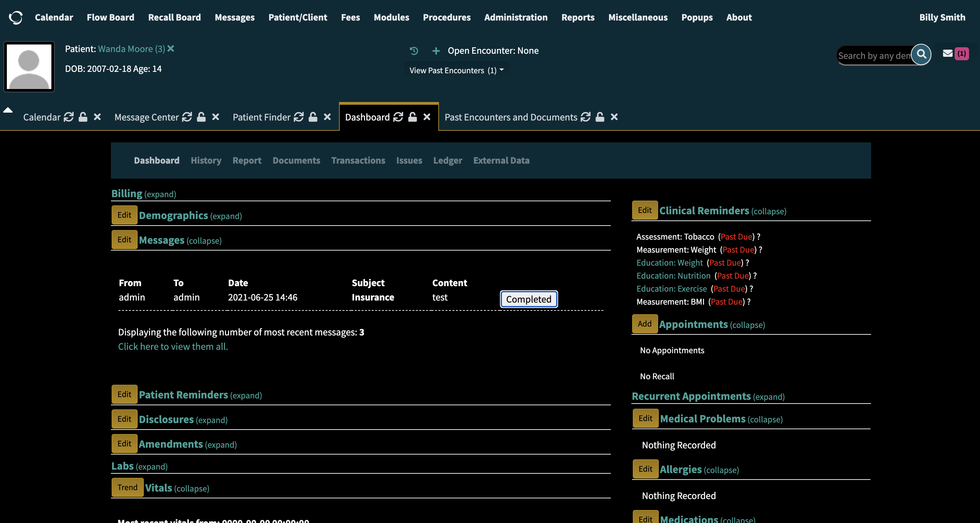Toggle the lock on the Calendar tab
This screenshot has height=523, width=980.
(83, 117)
